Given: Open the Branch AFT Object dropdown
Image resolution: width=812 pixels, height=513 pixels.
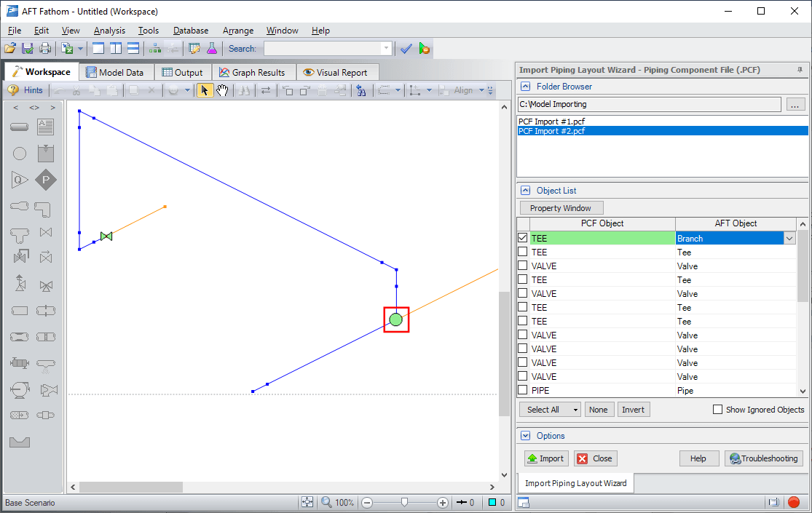Looking at the screenshot, I should (x=789, y=238).
